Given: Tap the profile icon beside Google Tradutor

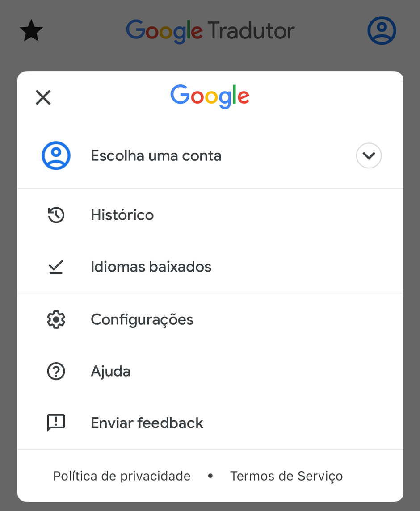Looking at the screenshot, I should click(x=382, y=31).
